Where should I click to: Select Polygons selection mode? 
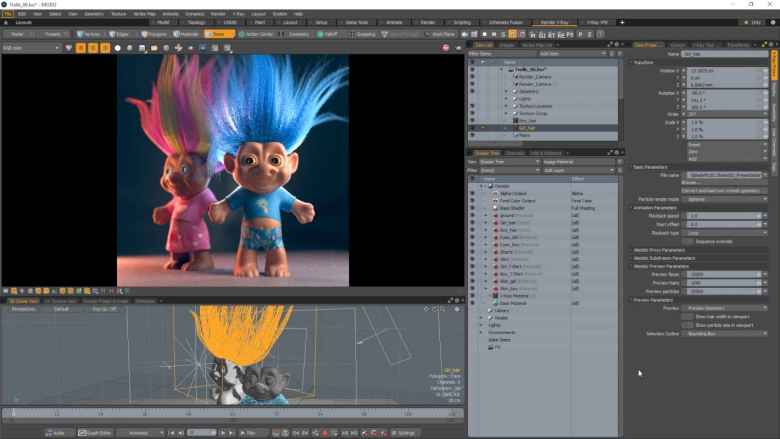(x=156, y=34)
